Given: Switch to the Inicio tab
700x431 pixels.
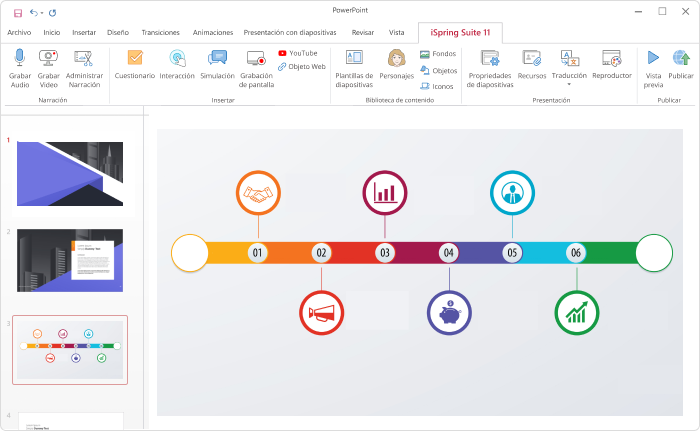Looking at the screenshot, I should click(x=52, y=33).
